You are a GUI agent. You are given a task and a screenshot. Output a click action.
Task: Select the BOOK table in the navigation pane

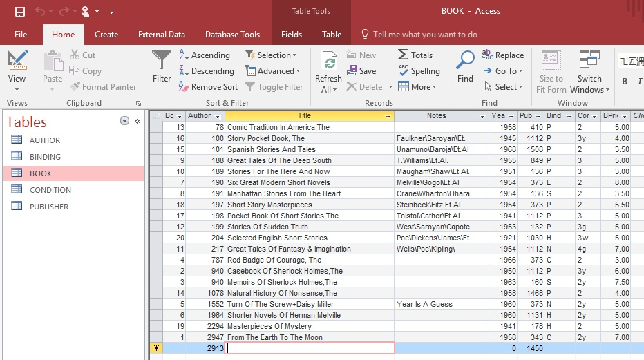pyautogui.click(x=74, y=173)
